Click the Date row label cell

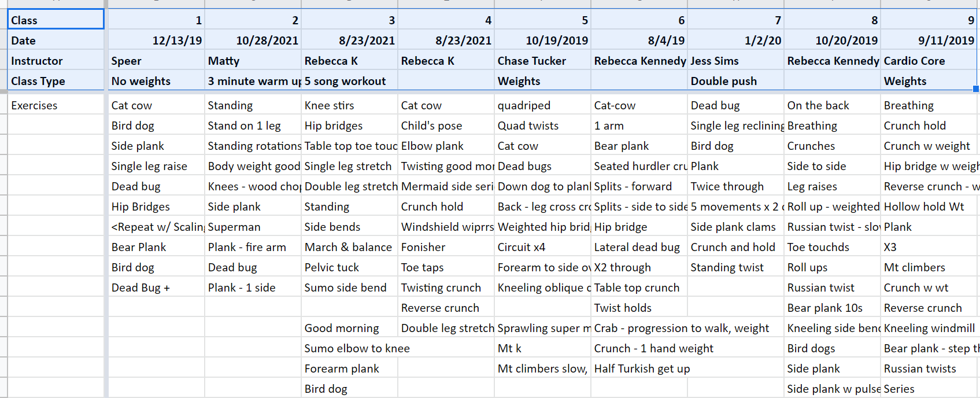56,40
